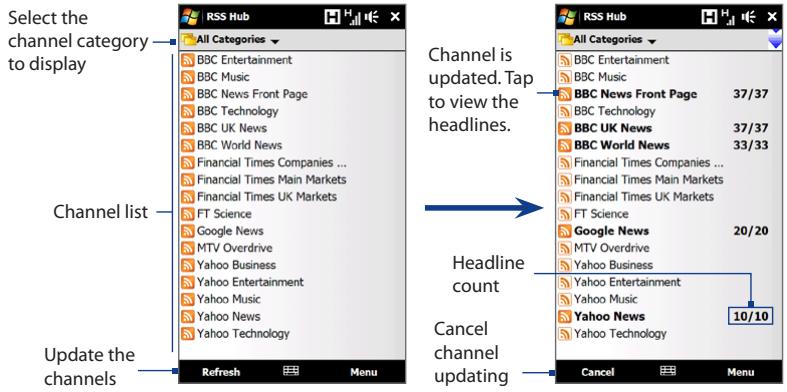The image size is (787, 392).
Task: Click the RSS icon beside BBC UK News in the right list
Action: point(565,128)
